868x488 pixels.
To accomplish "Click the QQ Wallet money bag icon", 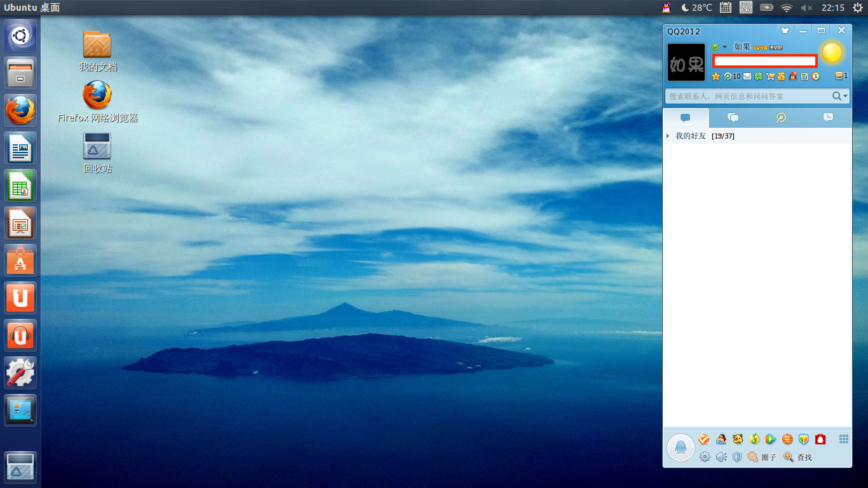I will point(781,76).
